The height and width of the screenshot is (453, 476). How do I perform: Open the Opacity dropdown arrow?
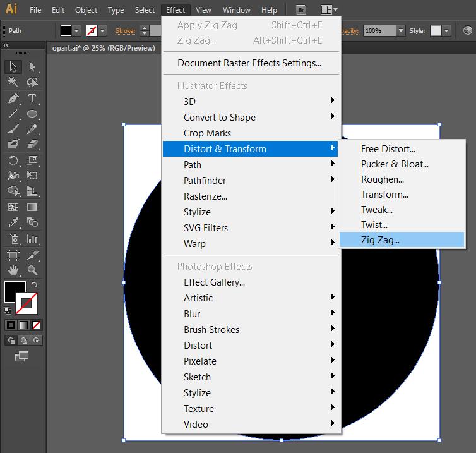pyautogui.click(x=401, y=30)
